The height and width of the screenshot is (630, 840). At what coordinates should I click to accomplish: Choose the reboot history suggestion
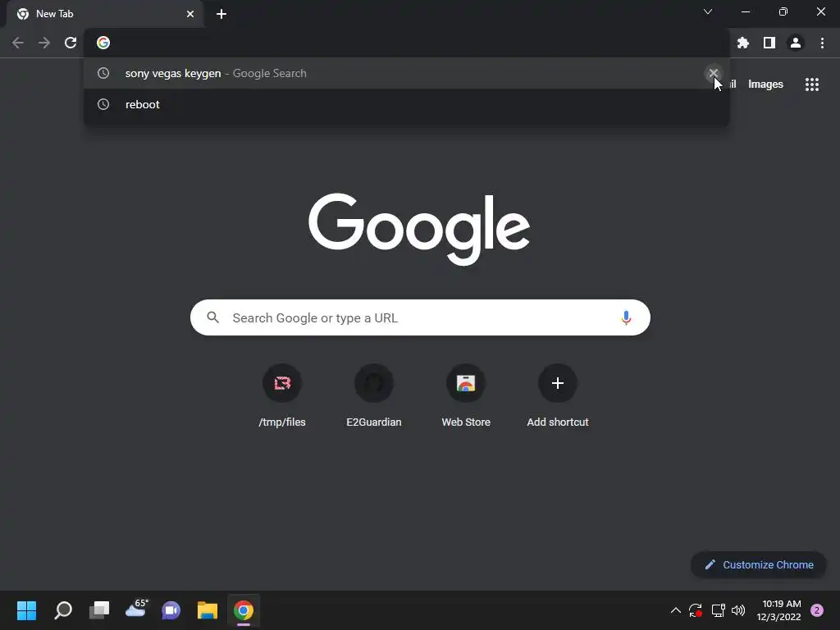click(x=406, y=104)
